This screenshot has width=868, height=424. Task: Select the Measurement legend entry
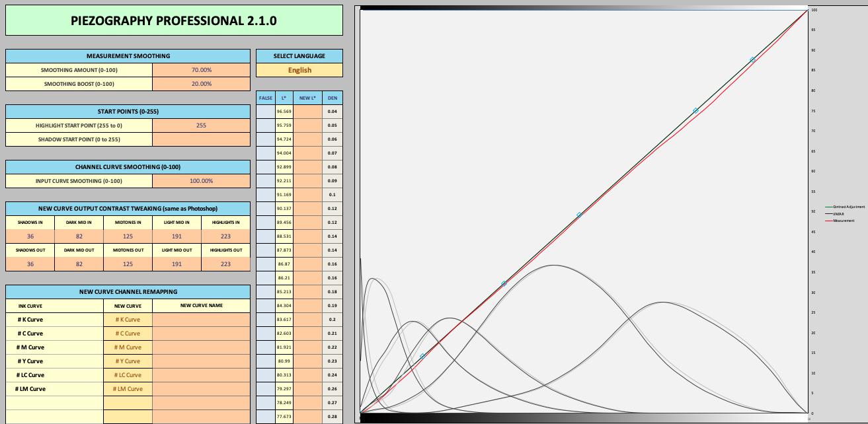pyautogui.click(x=840, y=221)
